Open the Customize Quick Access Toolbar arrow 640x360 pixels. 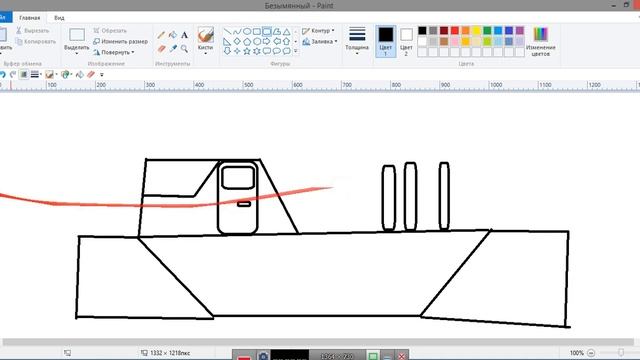[x=102, y=75]
